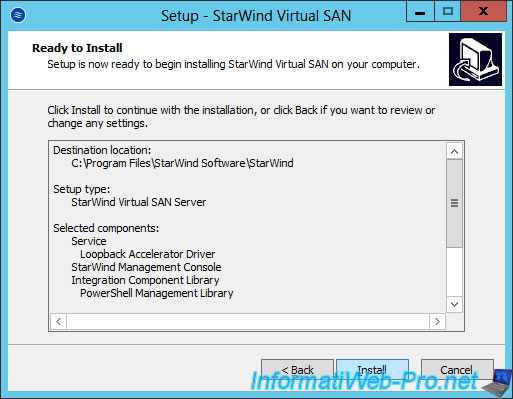This screenshot has width=513, height=399.
Task: Click 'Selected components:' label
Action: pos(106,228)
